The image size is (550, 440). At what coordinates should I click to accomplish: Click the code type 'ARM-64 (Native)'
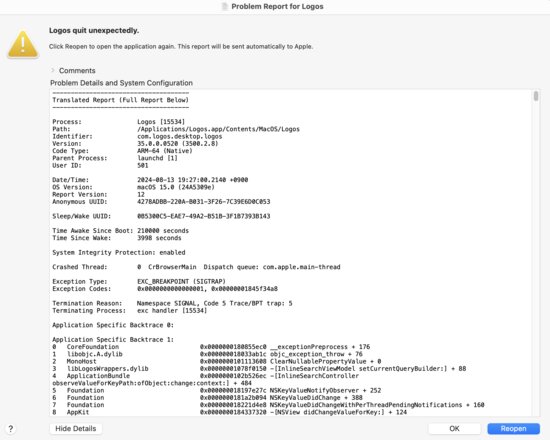(x=165, y=151)
